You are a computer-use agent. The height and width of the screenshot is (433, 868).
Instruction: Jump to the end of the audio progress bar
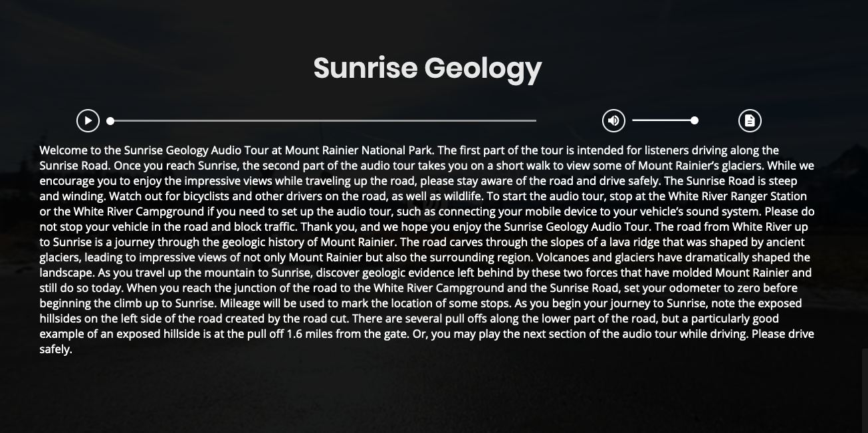[x=535, y=121]
